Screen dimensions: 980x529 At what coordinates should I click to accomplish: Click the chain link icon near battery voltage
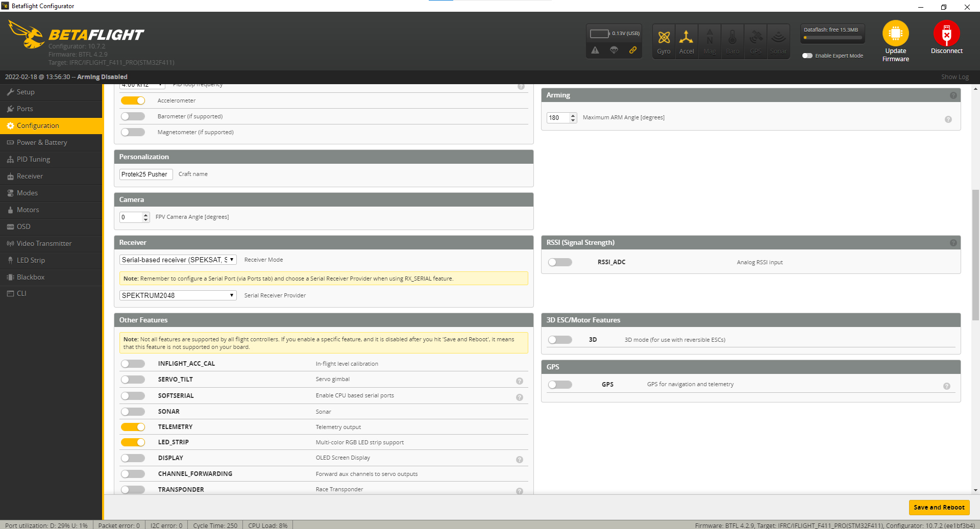[633, 51]
